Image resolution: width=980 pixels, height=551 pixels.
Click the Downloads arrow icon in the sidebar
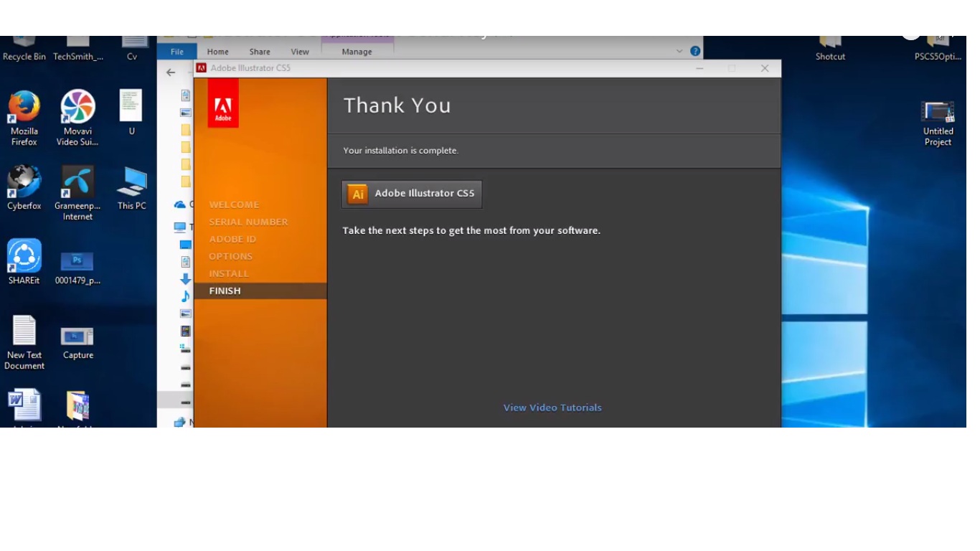click(x=185, y=279)
